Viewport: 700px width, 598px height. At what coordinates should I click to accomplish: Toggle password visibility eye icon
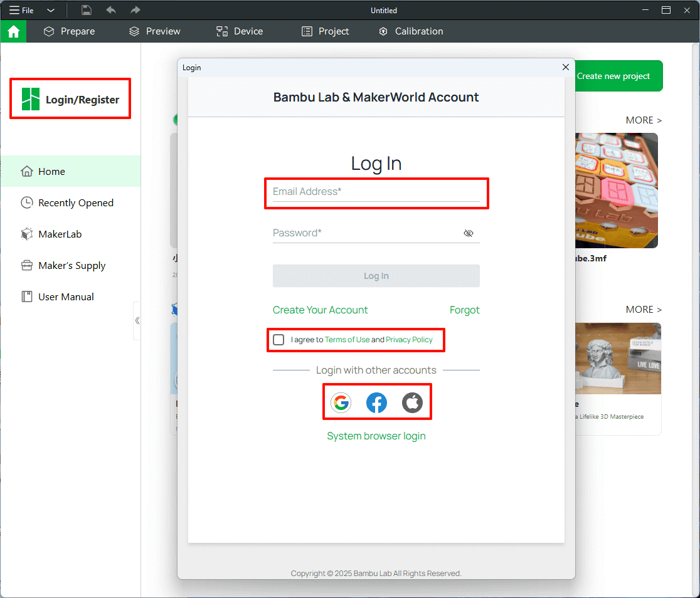(x=468, y=233)
